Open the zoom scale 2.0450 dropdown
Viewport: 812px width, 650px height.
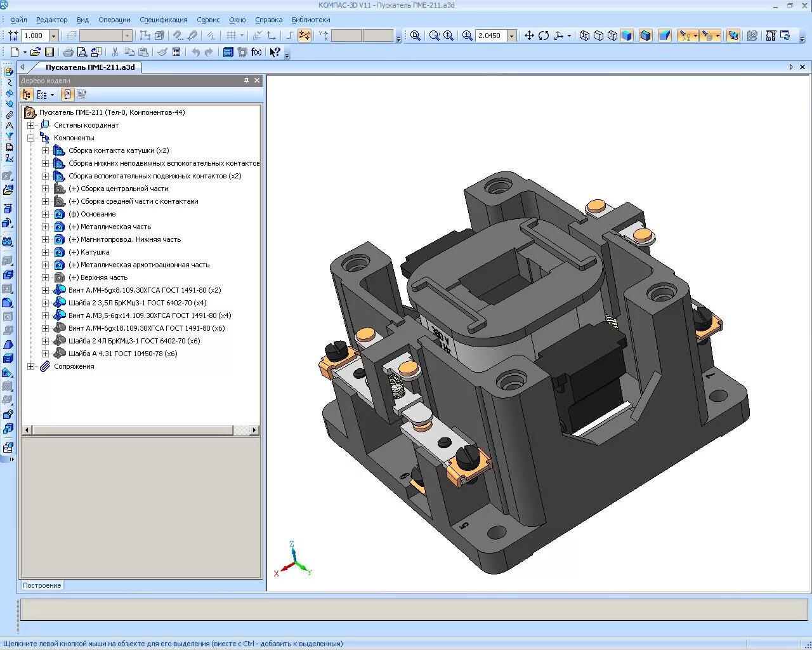(511, 36)
